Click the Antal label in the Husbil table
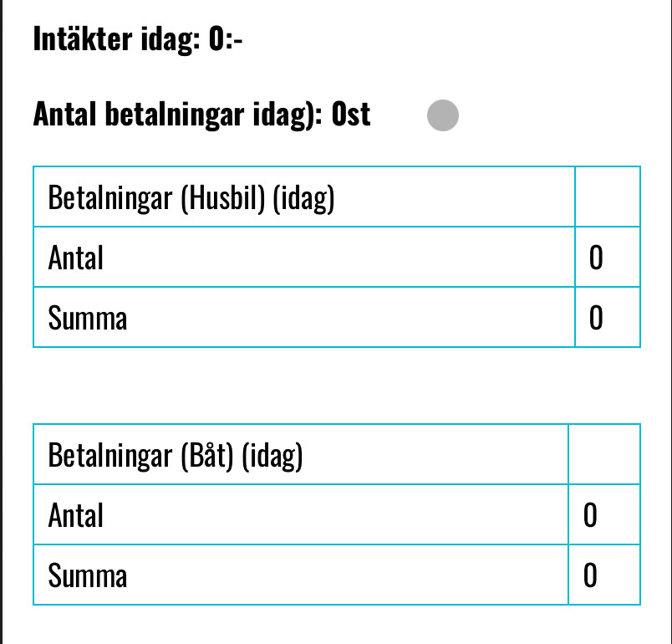Screen dimensions: 672x644 click(x=76, y=258)
